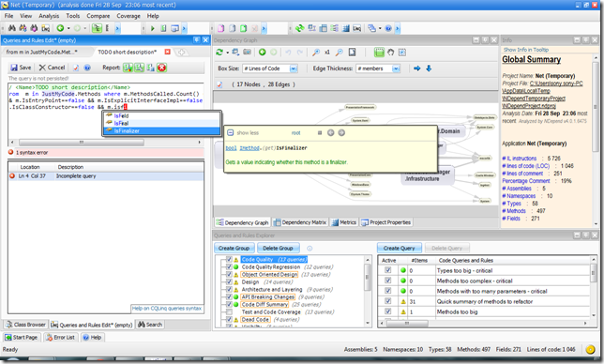Expand the overflow chevron after the play toolbar
The width and height of the screenshot is (604, 364).
(x=184, y=28)
